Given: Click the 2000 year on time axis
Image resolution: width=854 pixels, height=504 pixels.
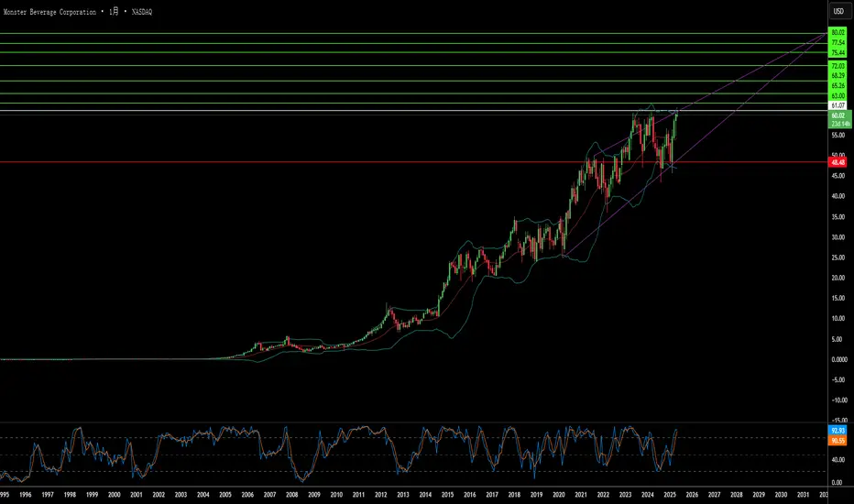Looking at the screenshot, I should pyautogui.click(x=114, y=495).
